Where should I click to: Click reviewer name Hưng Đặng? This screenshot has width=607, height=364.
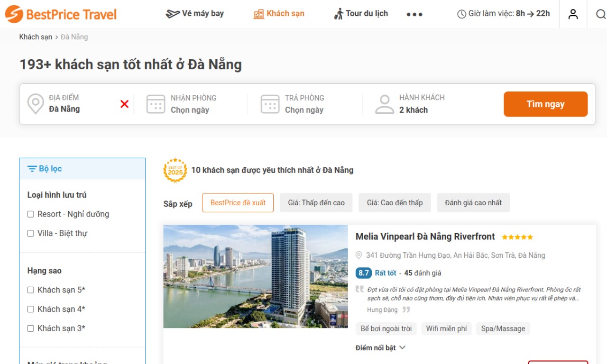(382, 310)
